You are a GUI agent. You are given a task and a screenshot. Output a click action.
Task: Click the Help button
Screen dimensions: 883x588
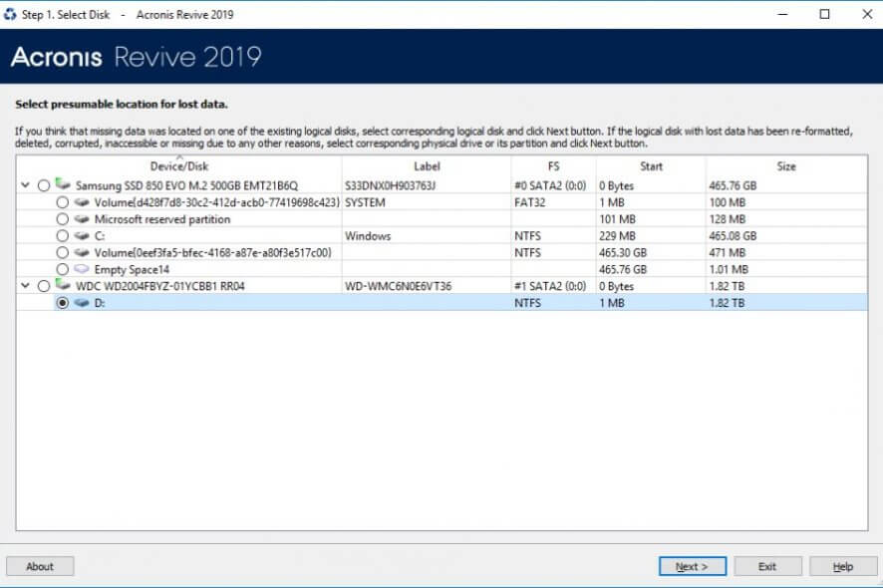coord(842,565)
